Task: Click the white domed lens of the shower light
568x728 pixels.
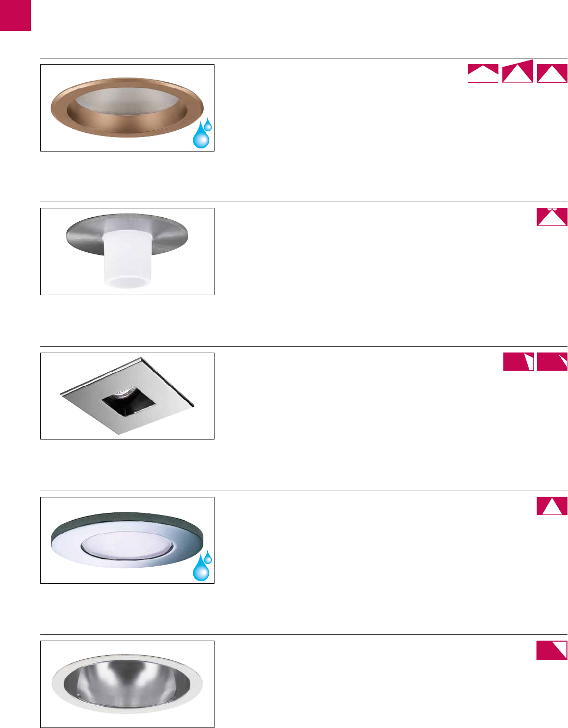Action: (x=127, y=545)
